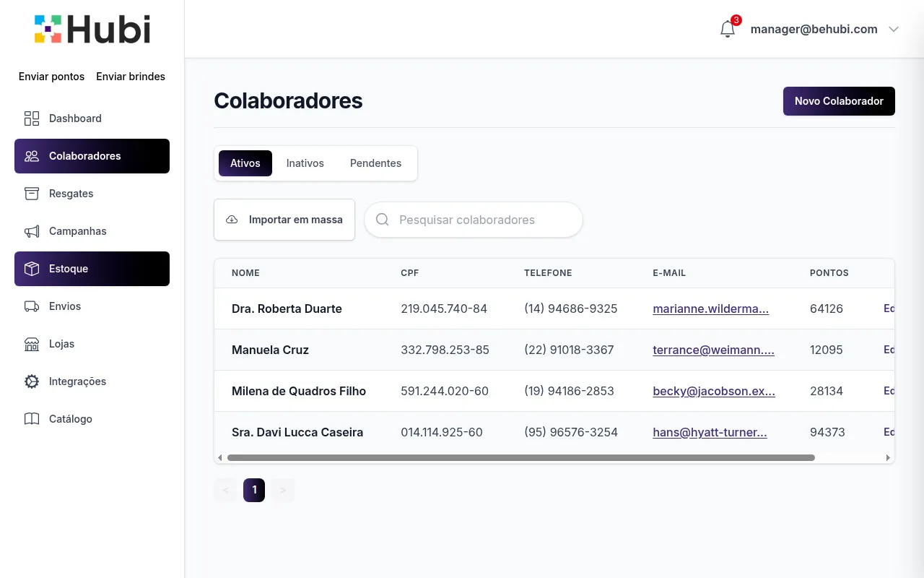
Task: Click the Novo Colaborador button
Action: click(839, 101)
